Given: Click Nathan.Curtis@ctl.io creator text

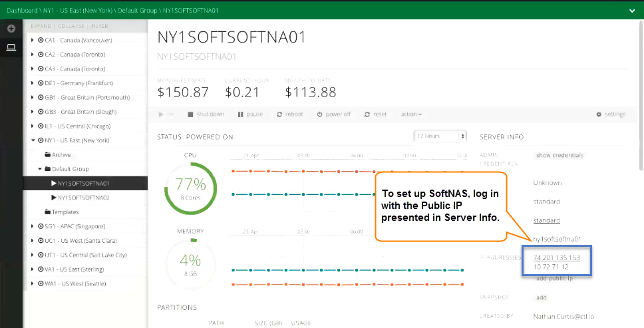Looking at the screenshot, I should click(x=563, y=317).
